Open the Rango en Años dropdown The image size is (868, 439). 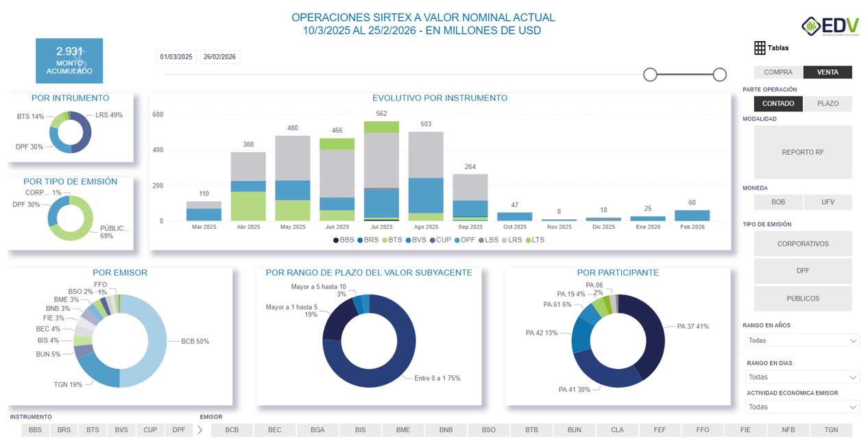[801, 340]
